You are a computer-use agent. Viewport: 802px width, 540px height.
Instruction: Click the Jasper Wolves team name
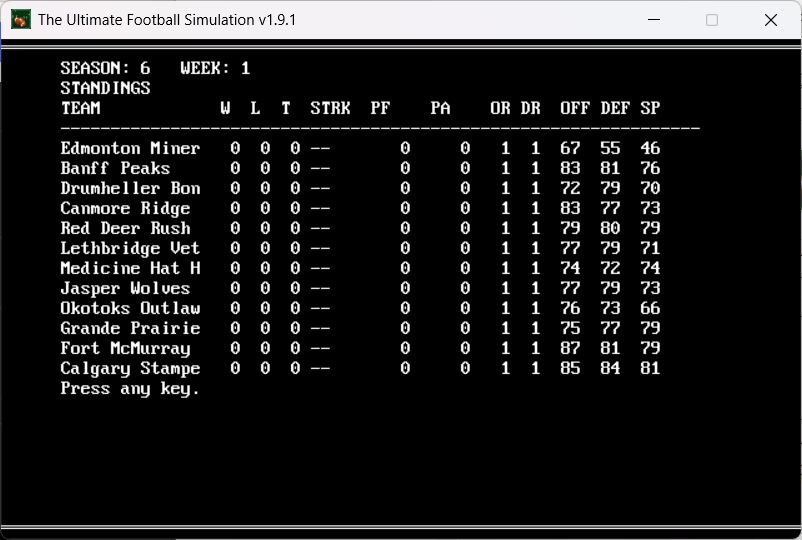tap(125, 288)
